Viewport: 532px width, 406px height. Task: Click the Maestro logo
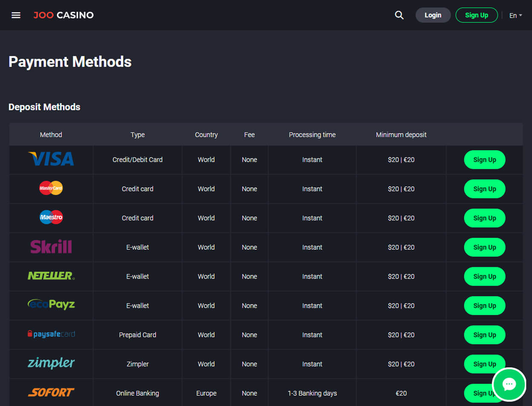tap(51, 217)
